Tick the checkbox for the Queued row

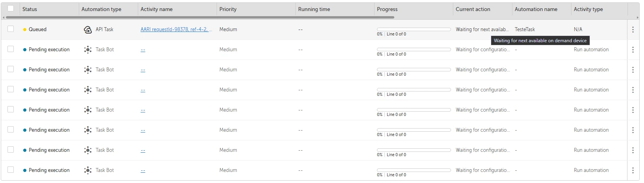11,29
